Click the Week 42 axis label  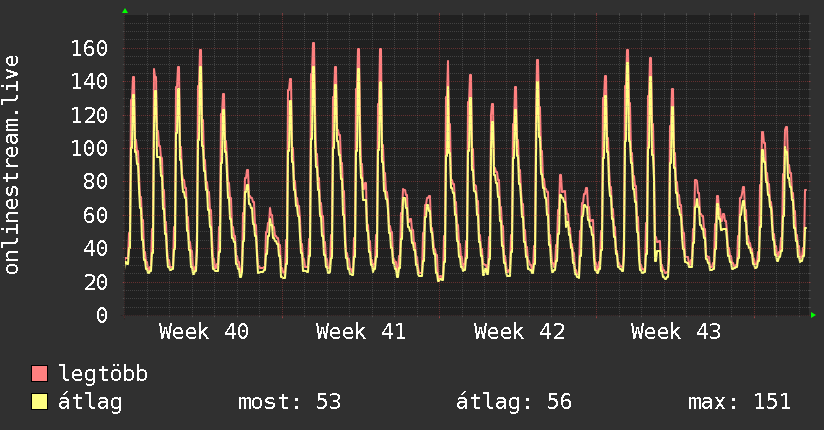tap(519, 332)
